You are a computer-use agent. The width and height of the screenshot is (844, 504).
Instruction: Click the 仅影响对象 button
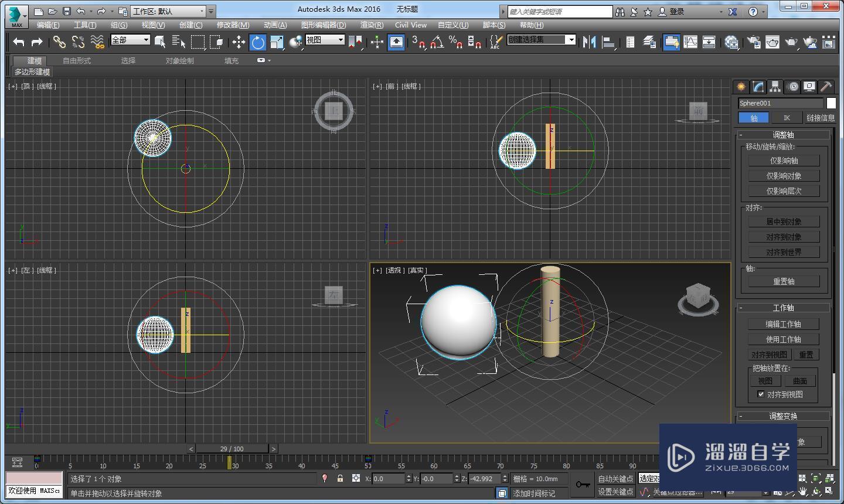tap(784, 176)
